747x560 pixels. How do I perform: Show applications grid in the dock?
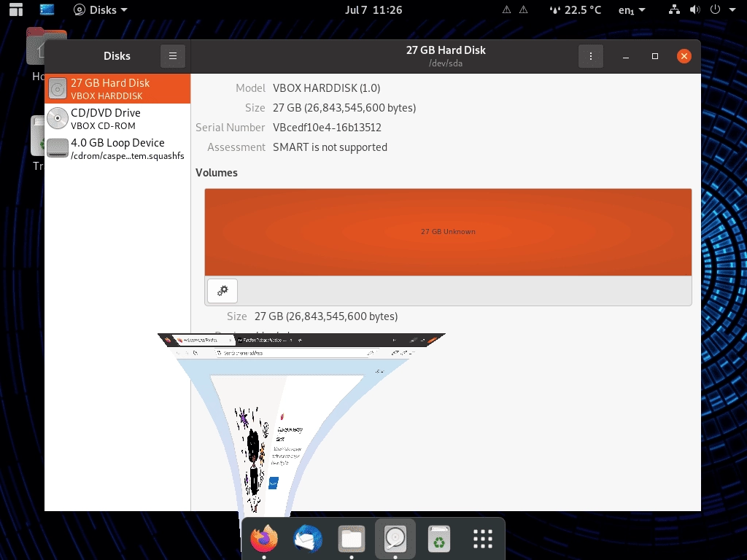(x=483, y=539)
